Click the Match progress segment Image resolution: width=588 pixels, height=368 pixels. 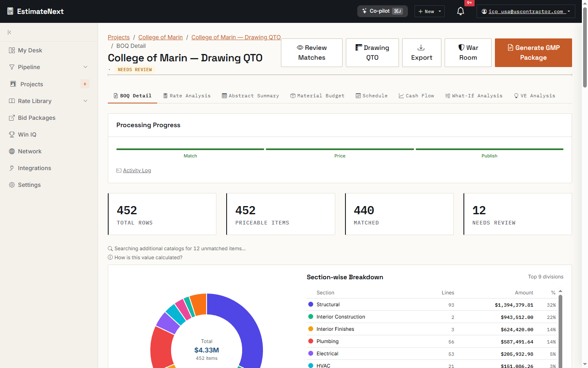190,149
